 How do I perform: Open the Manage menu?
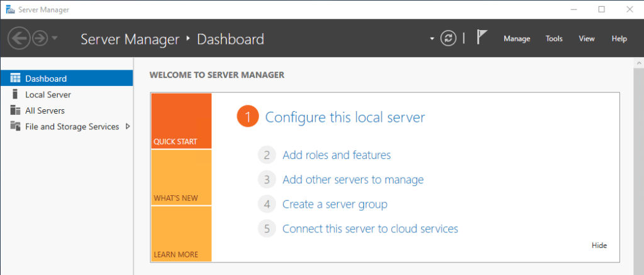517,38
